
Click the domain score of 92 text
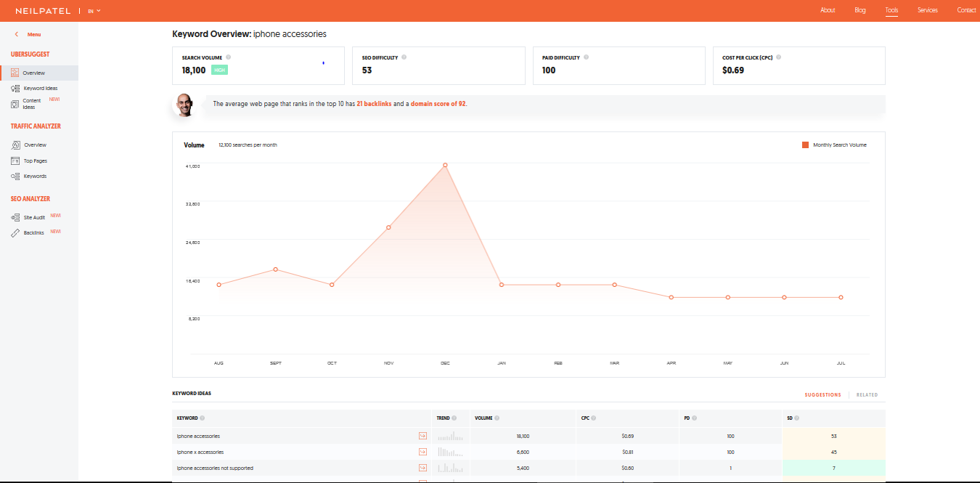click(x=438, y=104)
